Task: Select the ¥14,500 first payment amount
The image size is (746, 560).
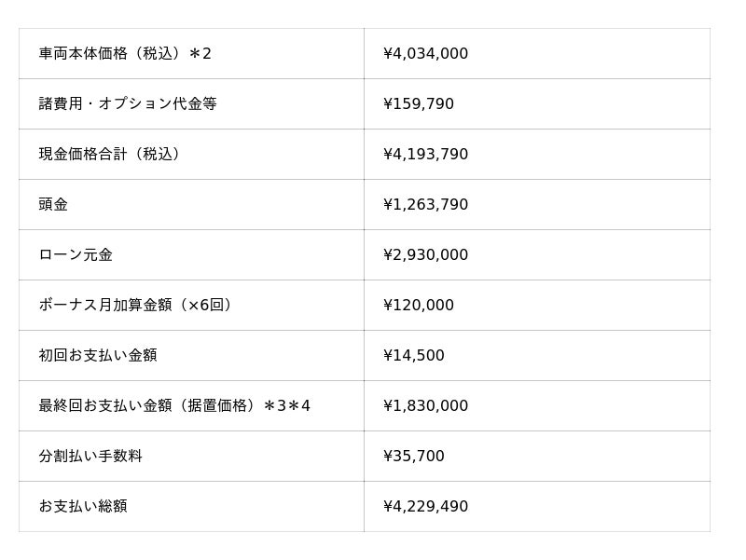Action: (x=413, y=356)
